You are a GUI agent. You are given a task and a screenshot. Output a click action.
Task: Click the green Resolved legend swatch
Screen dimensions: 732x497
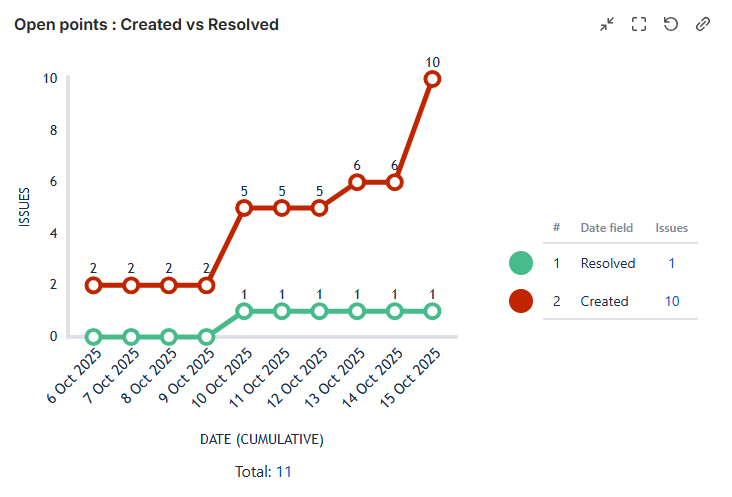click(521, 263)
